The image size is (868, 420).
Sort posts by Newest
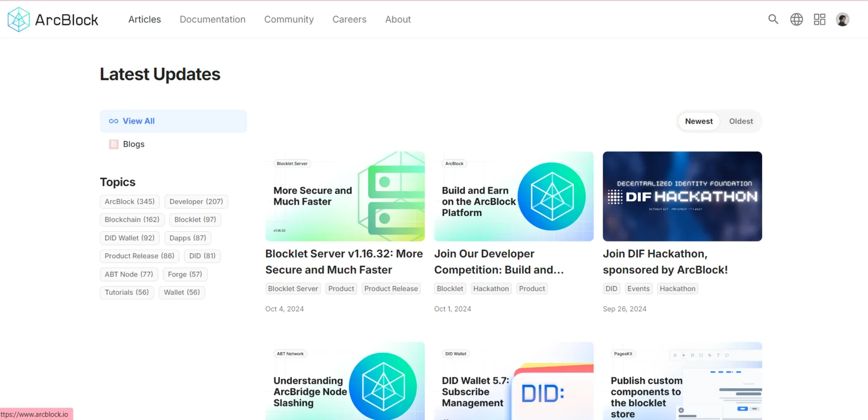click(x=699, y=122)
